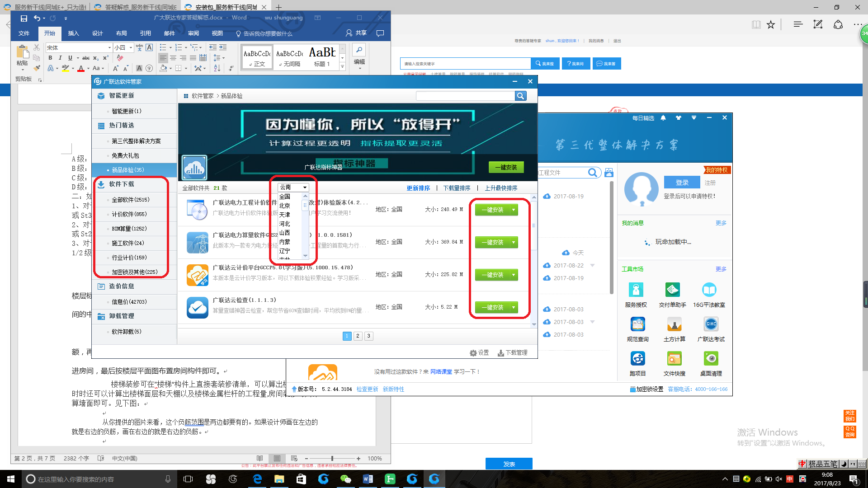Click the Clear Formatting eraser icon
This screenshot has width=868, height=488.
[120, 58]
